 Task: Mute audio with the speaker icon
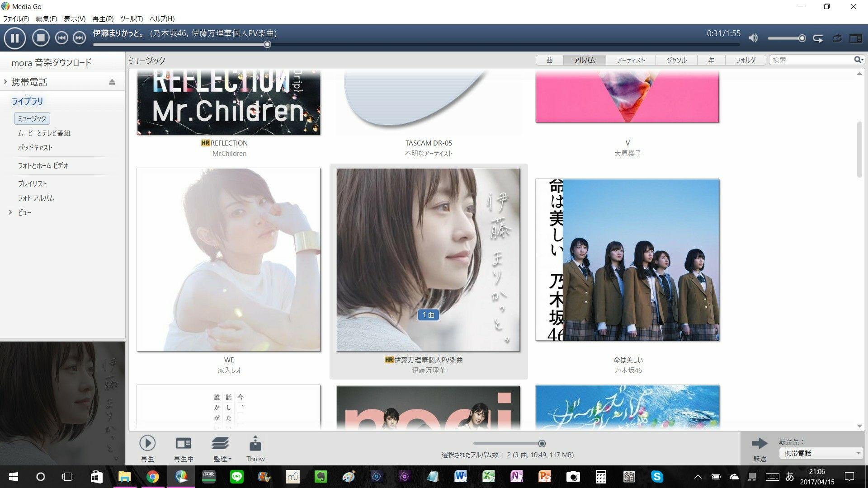(753, 38)
